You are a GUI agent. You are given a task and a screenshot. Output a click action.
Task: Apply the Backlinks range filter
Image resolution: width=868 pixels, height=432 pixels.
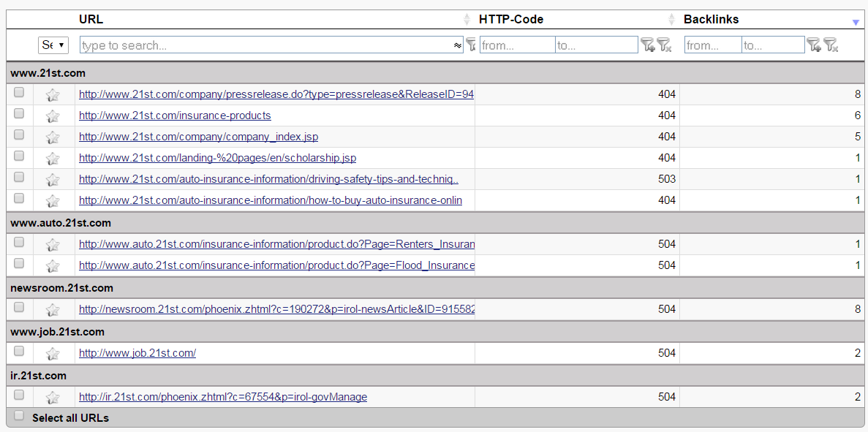pos(813,45)
